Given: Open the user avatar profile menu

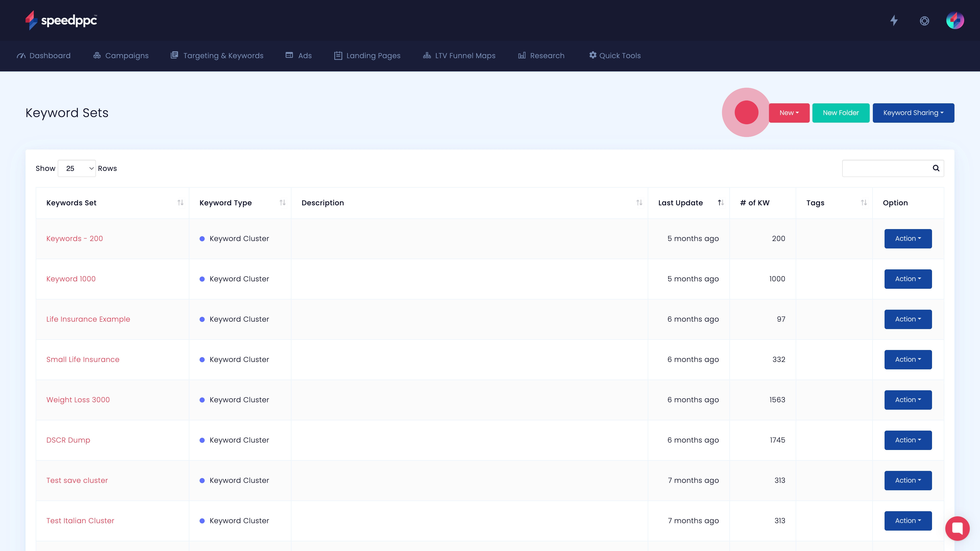Looking at the screenshot, I should pyautogui.click(x=955, y=20).
